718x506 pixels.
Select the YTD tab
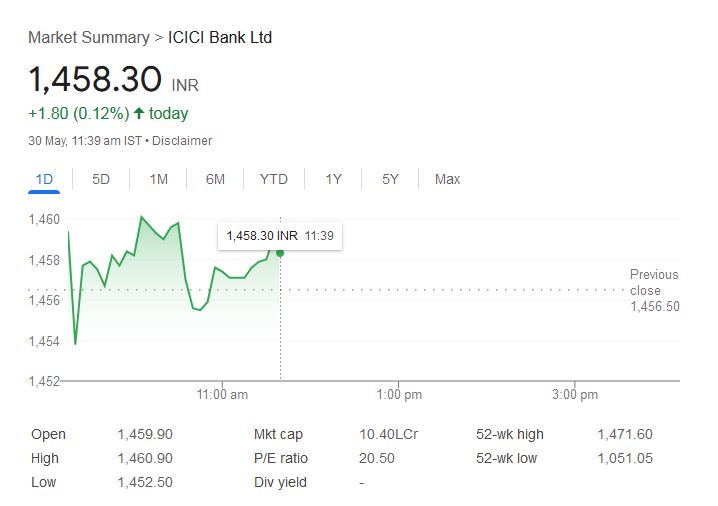point(273,179)
